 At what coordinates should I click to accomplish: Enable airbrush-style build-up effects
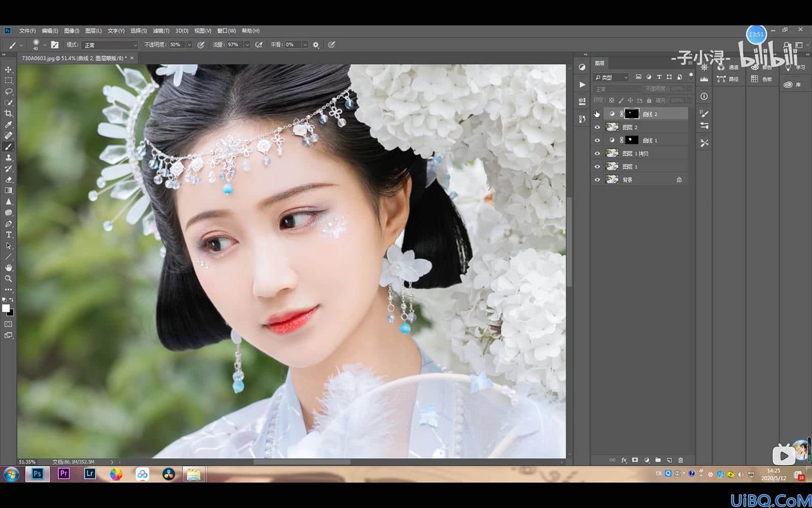click(x=259, y=45)
